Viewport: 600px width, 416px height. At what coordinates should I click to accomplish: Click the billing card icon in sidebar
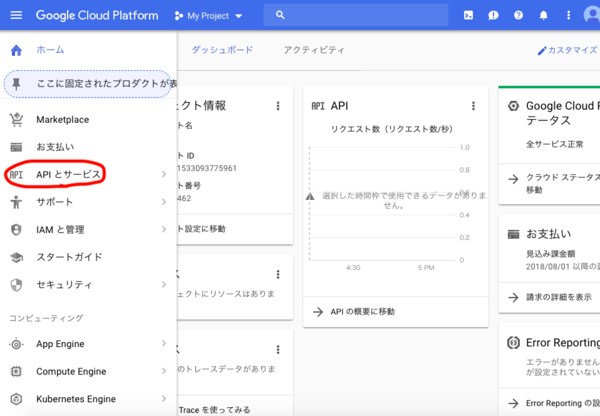coord(16,147)
